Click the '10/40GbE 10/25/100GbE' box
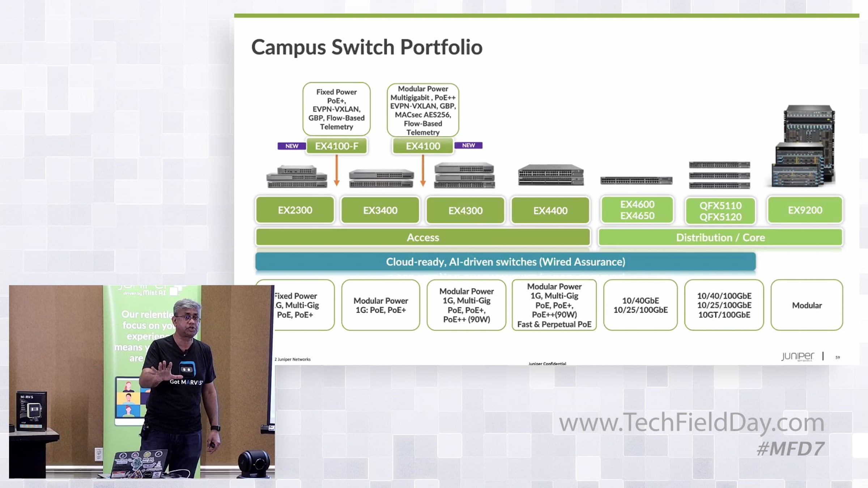This screenshot has height=488, width=868. [x=641, y=305]
